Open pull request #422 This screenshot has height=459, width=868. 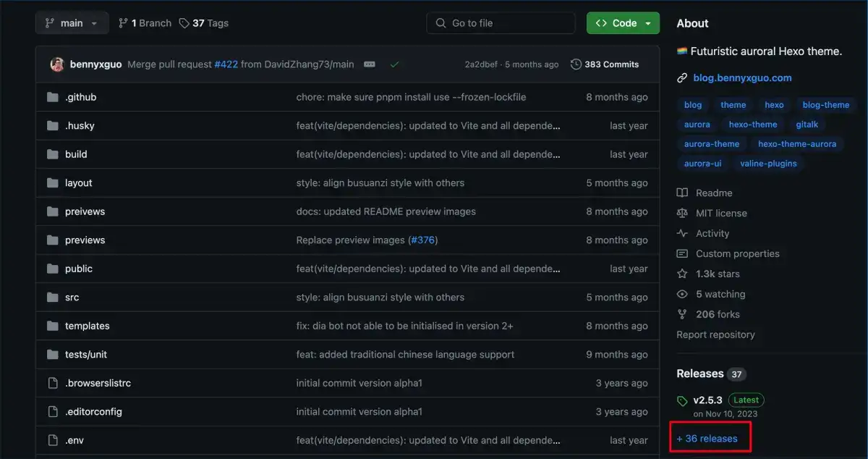pyautogui.click(x=227, y=64)
